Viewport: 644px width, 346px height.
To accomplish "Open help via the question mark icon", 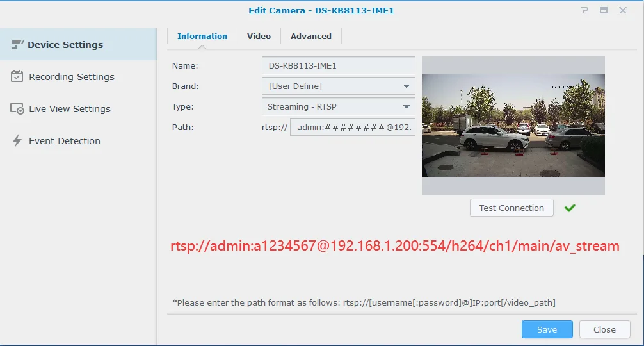I will point(585,10).
